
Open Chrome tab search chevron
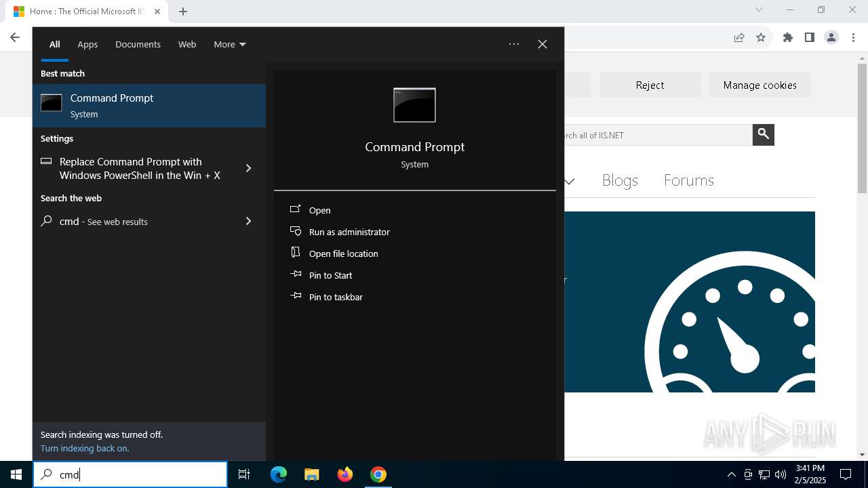[x=759, y=9]
